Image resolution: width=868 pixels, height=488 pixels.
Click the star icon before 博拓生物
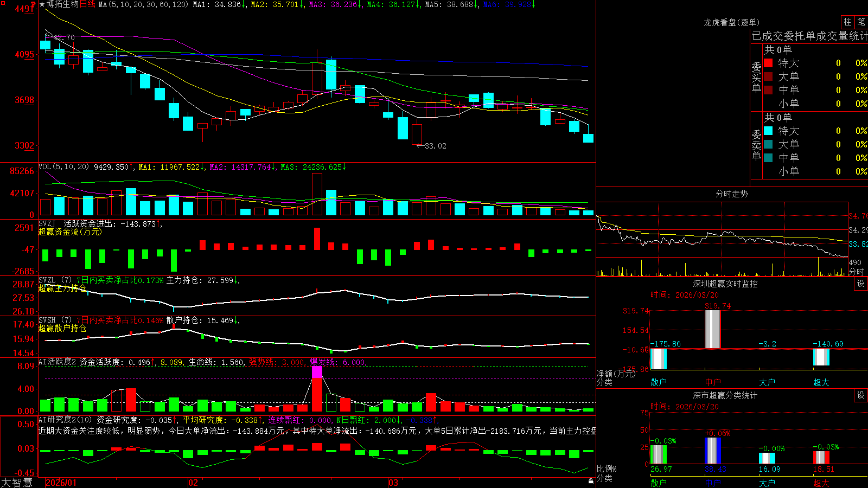42,4
